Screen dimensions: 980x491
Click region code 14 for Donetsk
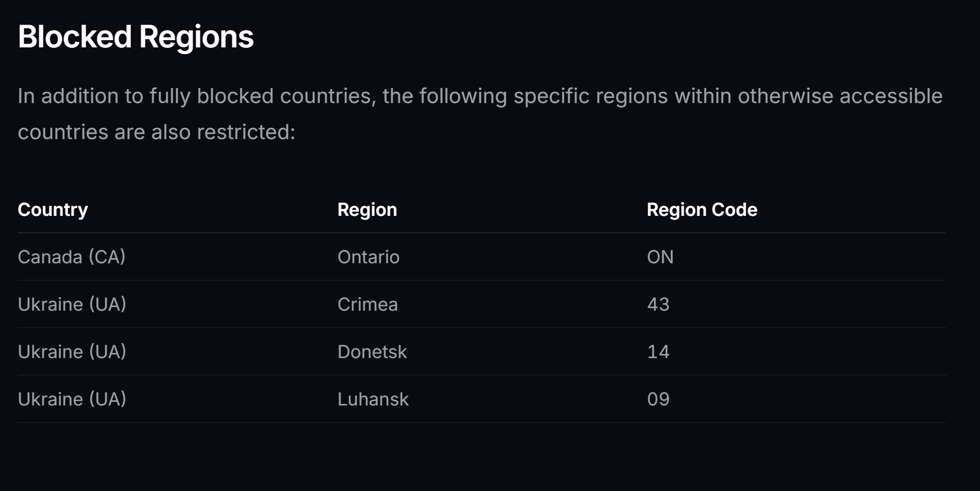(x=658, y=351)
